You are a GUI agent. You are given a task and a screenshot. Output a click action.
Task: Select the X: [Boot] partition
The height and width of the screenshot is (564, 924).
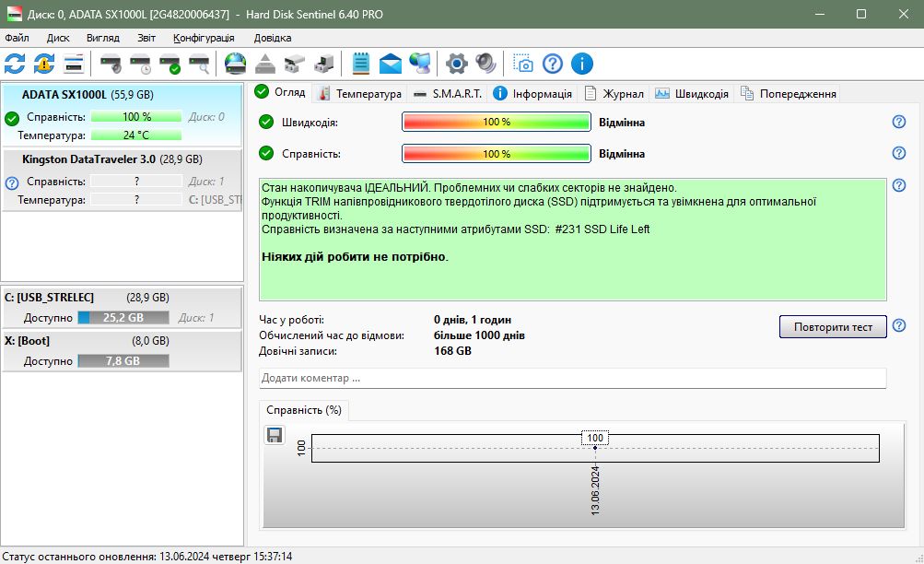122,351
